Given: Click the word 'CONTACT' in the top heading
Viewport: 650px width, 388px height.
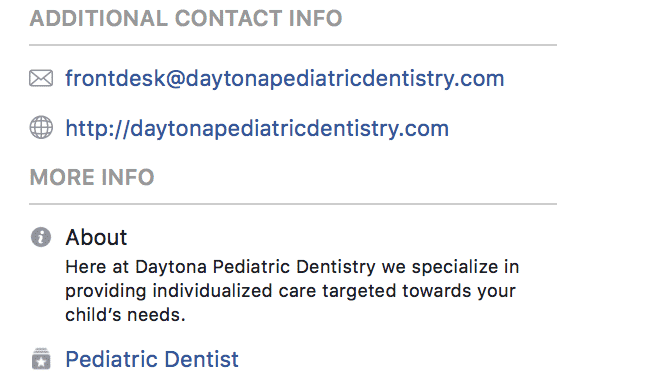Looking at the screenshot, I should coord(229,19).
